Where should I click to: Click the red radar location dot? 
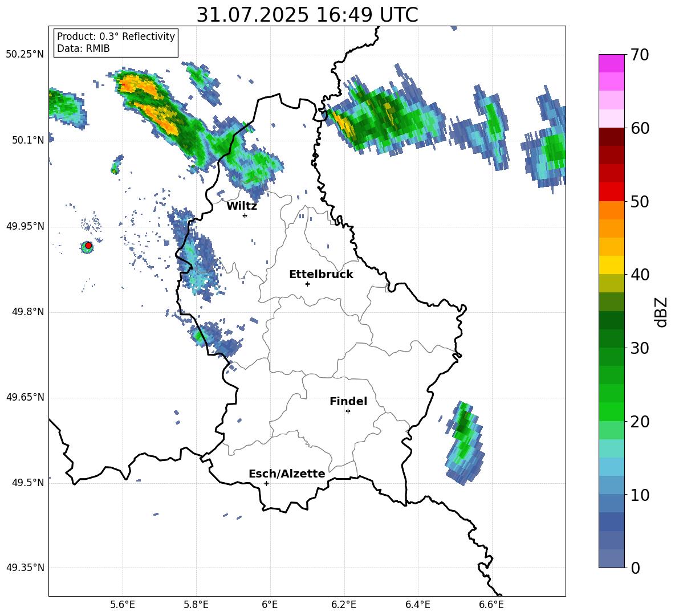(88, 246)
